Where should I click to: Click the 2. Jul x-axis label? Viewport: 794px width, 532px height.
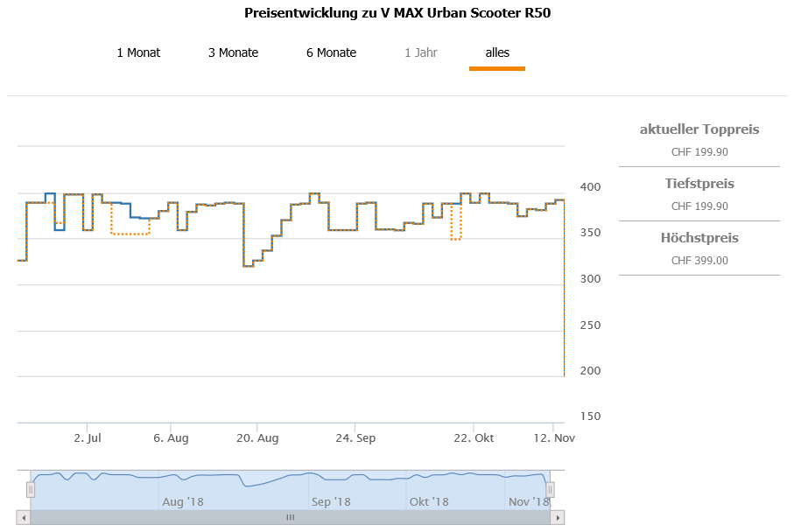(88, 437)
